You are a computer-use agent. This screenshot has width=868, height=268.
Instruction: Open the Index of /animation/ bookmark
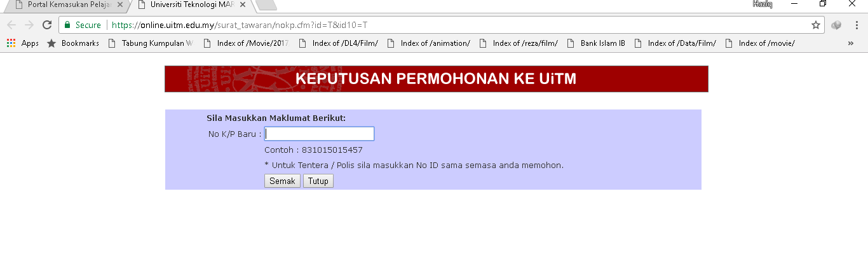[428, 43]
